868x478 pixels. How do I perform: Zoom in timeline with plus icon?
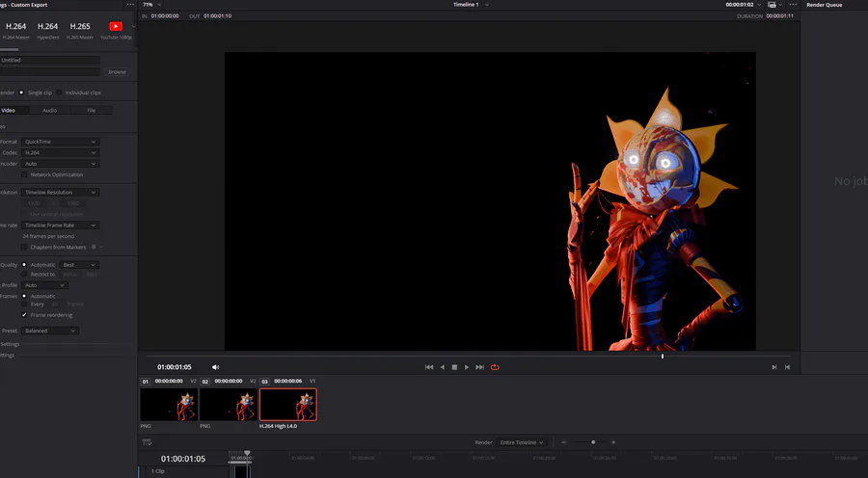[613, 442]
